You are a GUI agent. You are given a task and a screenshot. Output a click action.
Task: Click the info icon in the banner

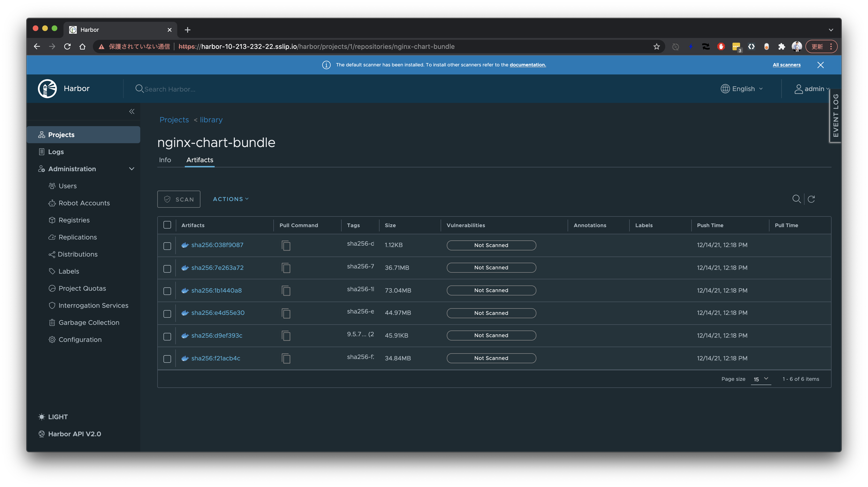(x=326, y=65)
